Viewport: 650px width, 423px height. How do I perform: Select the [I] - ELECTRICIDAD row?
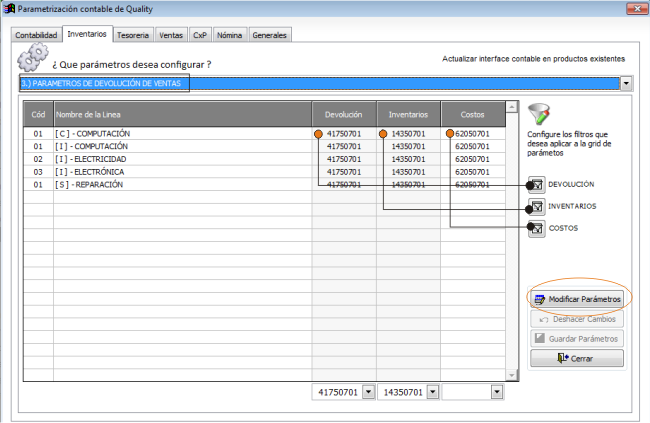[x=264, y=159]
